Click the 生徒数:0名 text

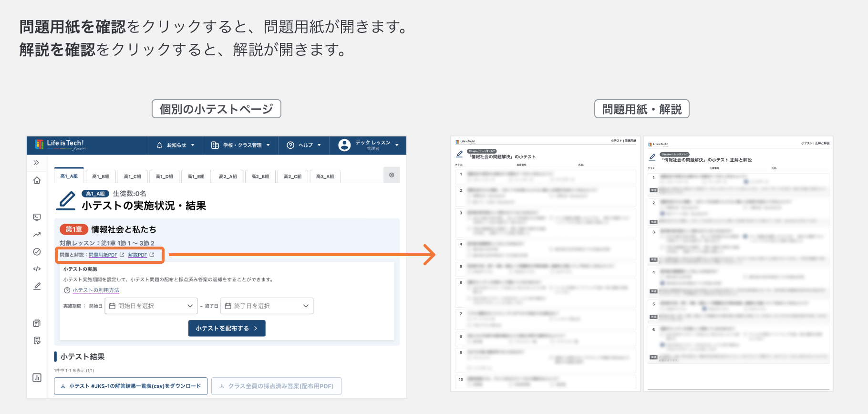pyautogui.click(x=130, y=194)
